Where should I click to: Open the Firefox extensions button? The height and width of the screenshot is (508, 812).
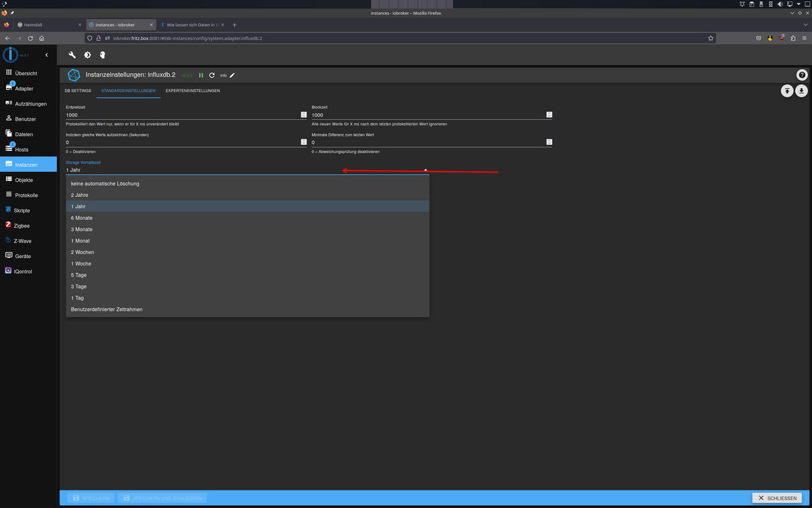(792, 38)
